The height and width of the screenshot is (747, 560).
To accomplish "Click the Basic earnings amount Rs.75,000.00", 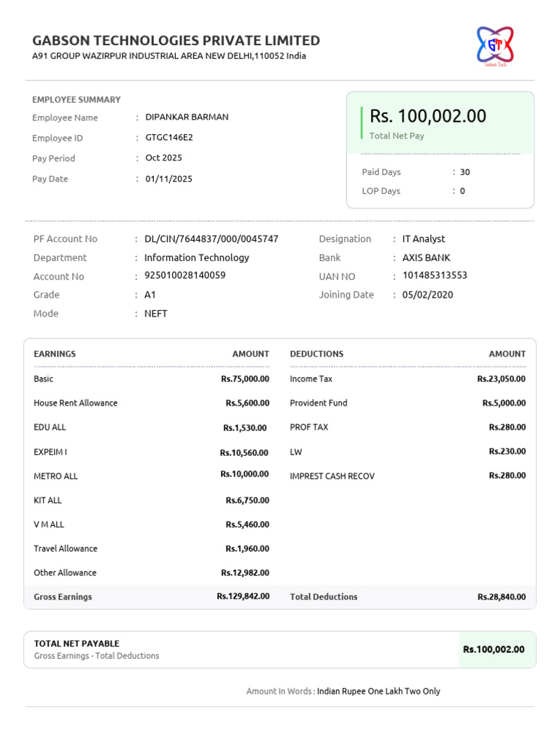I will coord(245,379).
